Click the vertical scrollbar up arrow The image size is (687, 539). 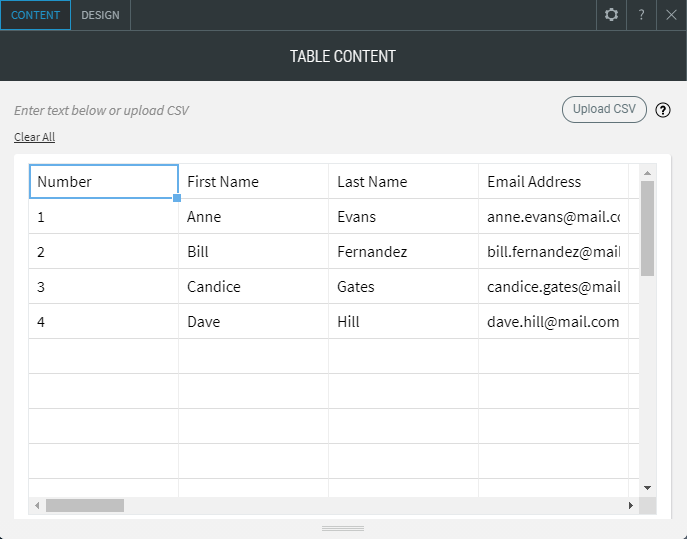[647, 172]
